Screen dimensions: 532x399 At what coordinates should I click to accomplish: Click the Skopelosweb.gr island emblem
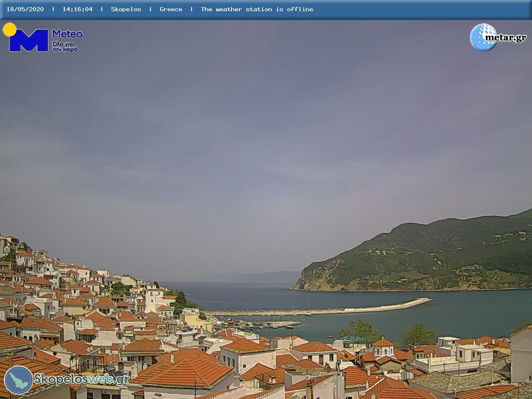click(x=19, y=380)
